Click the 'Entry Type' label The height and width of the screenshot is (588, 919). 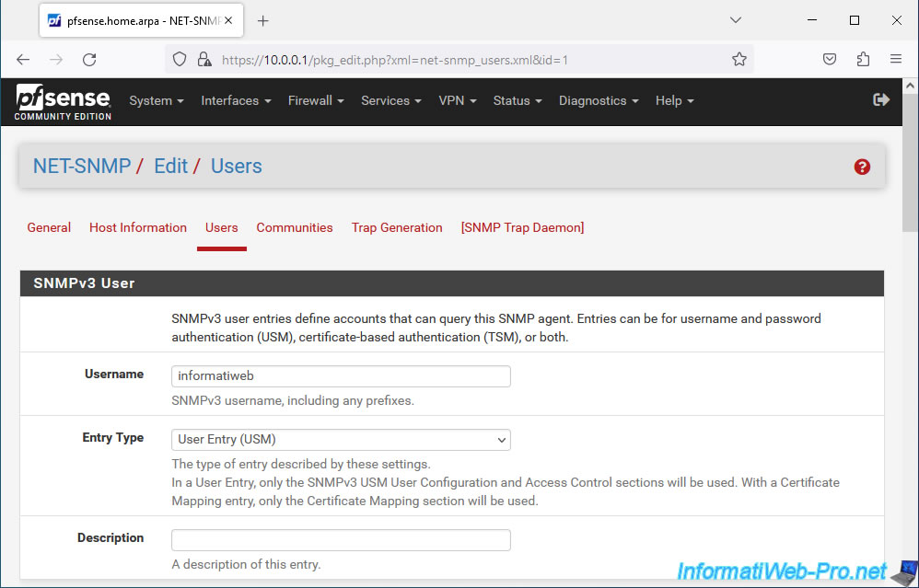pos(113,437)
